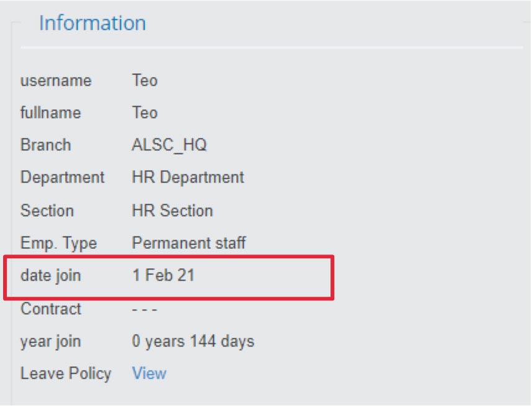Open the Leave Policy View link
532x406 pixels.
(149, 373)
